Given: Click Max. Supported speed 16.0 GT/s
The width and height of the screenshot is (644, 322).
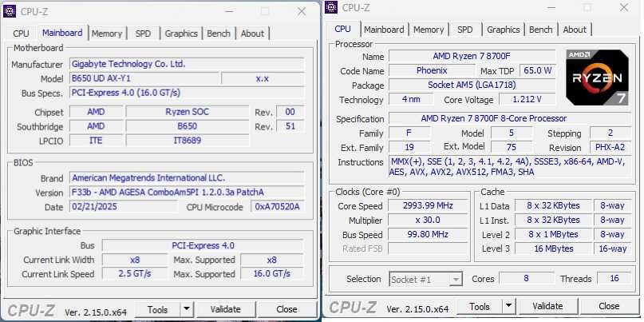Looking at the screenshot, I should point(272,274).
